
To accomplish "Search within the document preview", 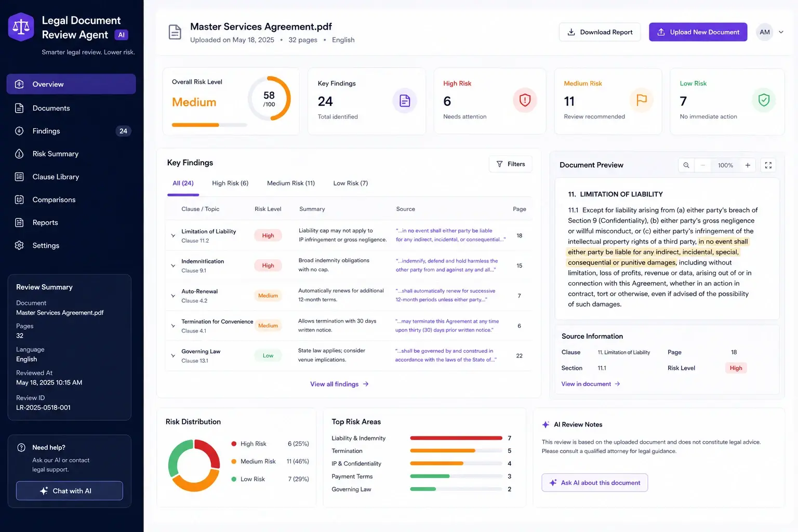I will [686, 165].
